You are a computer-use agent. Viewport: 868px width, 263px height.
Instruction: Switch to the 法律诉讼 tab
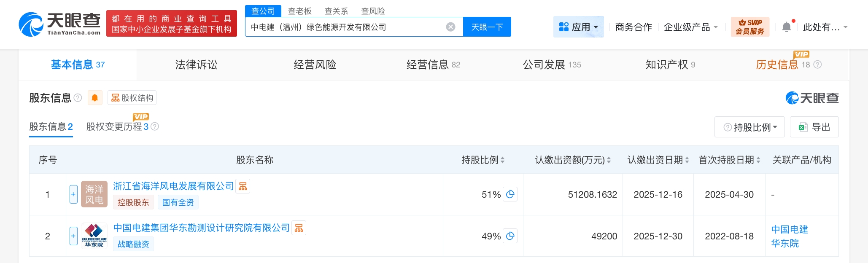click(x=196, y=64)
